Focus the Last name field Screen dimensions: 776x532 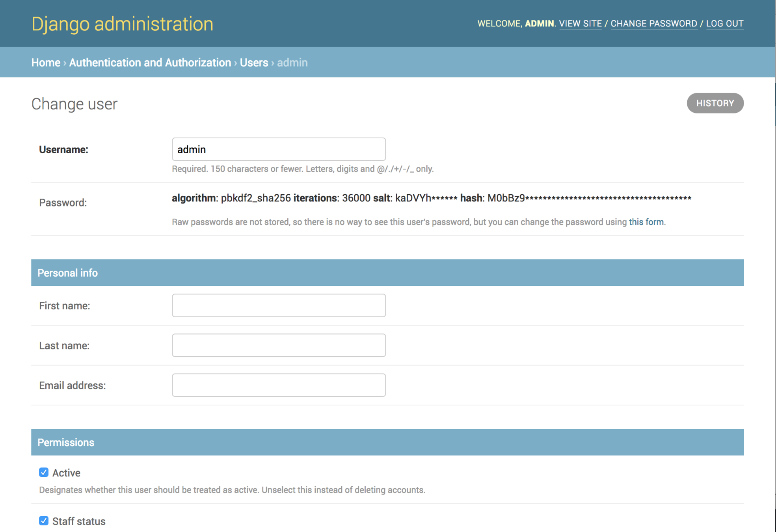[279, 345]
